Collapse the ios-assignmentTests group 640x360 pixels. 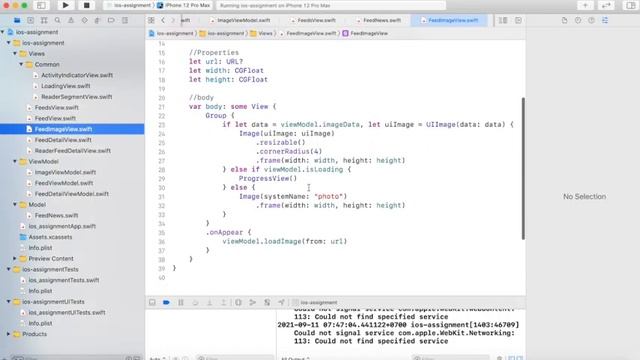(x=9, y=269)
